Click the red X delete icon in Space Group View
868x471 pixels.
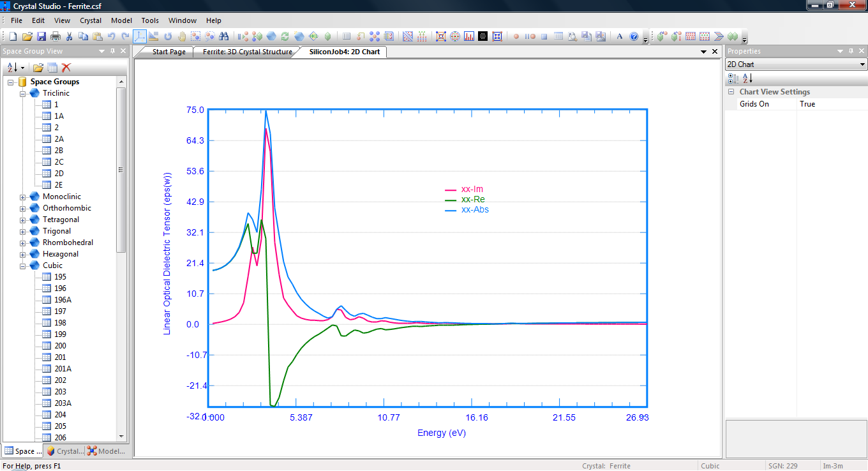66,68
